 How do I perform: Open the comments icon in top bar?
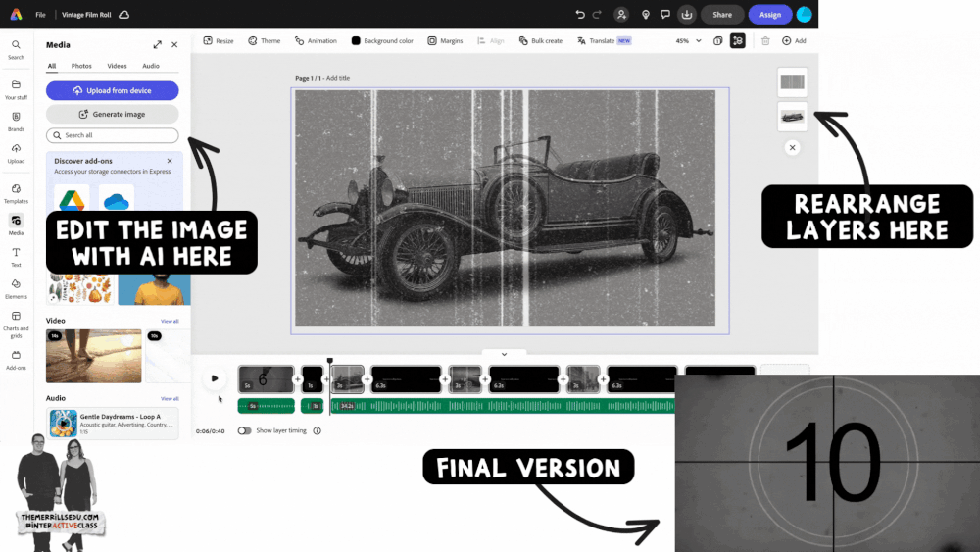pyautogui.click(x=665, y=15)
